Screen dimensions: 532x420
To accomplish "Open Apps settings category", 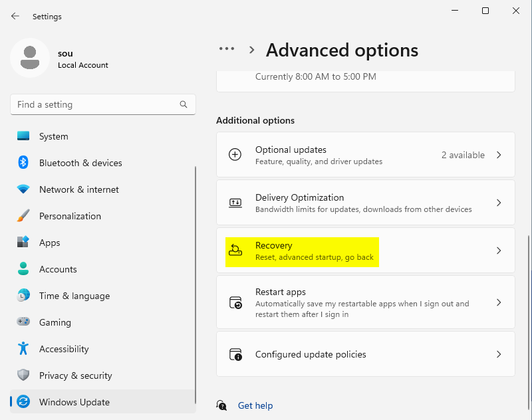I will (102, 243).
